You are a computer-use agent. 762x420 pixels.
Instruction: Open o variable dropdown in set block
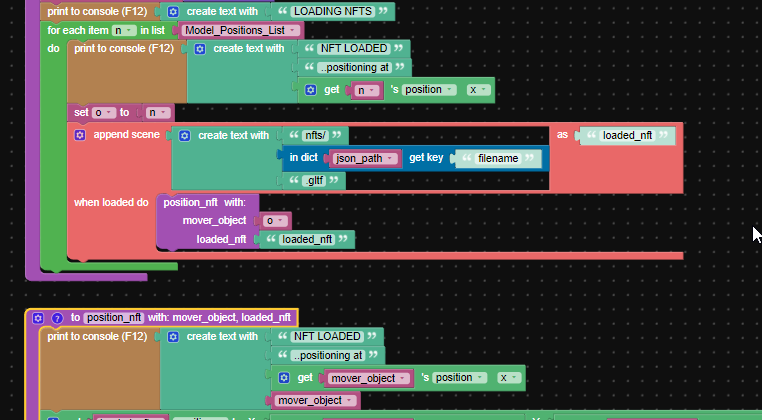(x=103, y=113)
